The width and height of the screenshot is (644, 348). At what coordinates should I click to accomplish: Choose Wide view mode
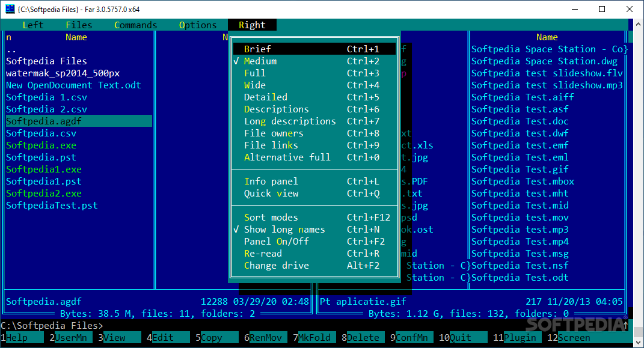pos(314,85)
